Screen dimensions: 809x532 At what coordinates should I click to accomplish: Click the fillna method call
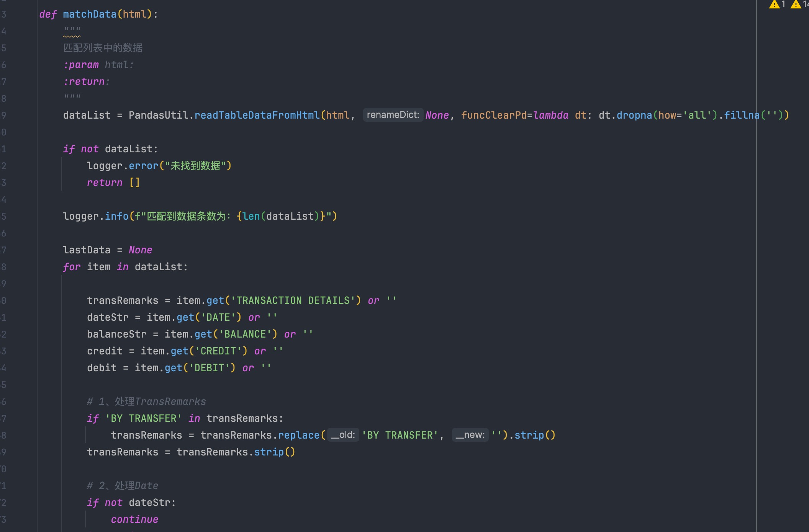(742, 115)
